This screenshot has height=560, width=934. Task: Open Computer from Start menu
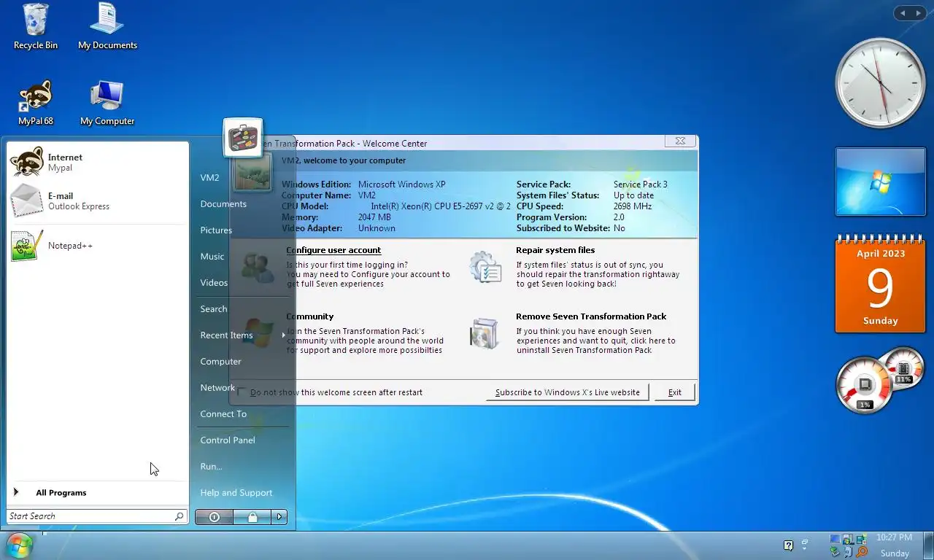220,361
